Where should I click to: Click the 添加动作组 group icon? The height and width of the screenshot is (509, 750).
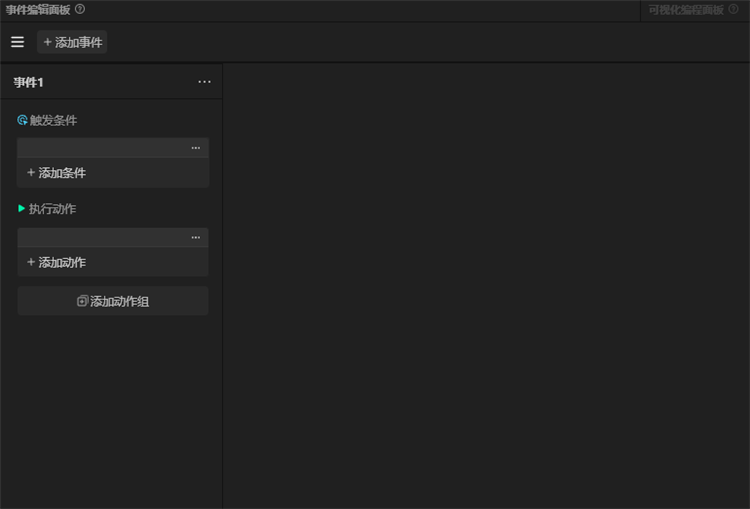pyautogui.click(x=83, y=301)
